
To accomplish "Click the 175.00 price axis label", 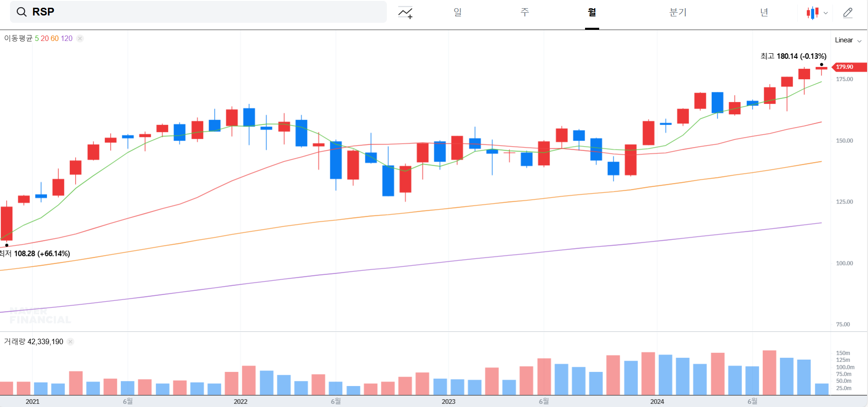I will [844, 79].
